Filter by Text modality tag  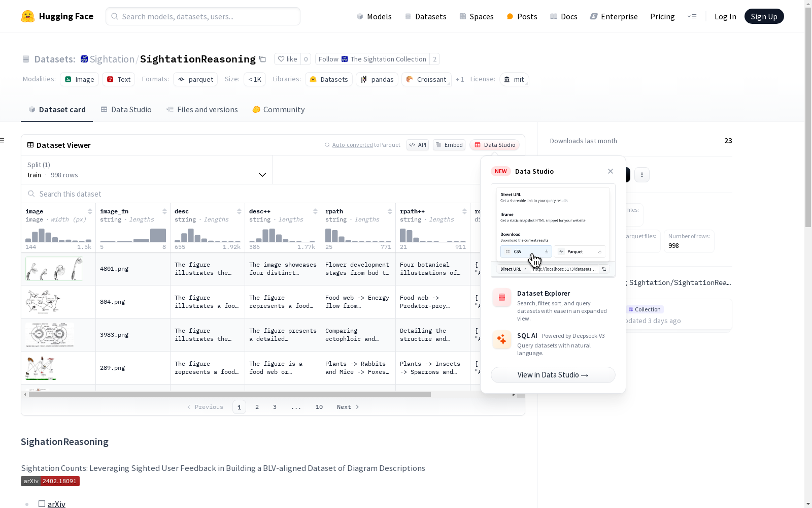coord(119,79)
